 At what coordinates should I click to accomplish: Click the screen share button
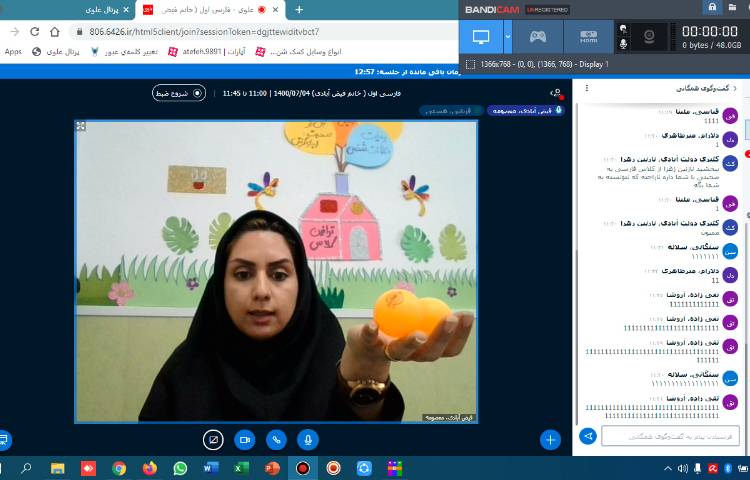click(x=212, y=439)
